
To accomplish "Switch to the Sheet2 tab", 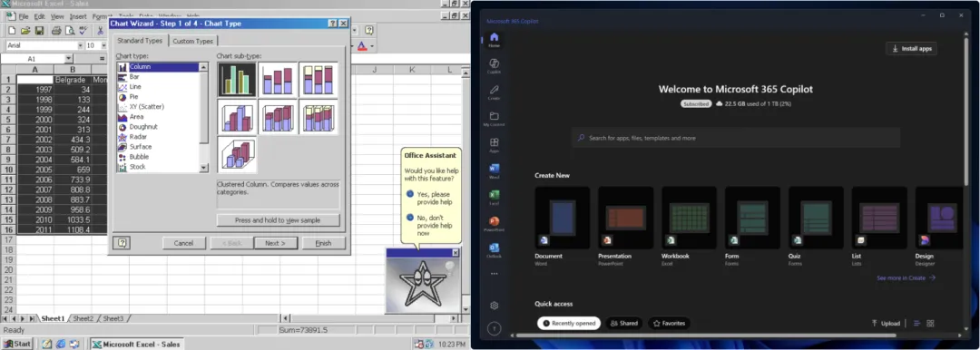I will [83, 319].
